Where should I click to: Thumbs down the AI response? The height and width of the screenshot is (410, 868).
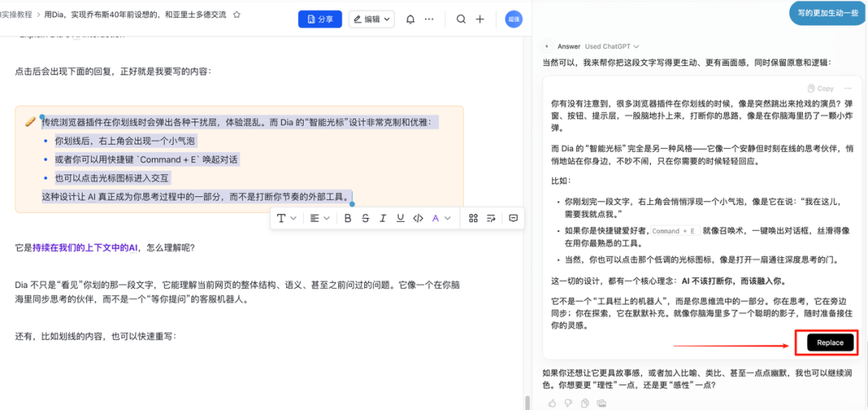click(567, 402)
